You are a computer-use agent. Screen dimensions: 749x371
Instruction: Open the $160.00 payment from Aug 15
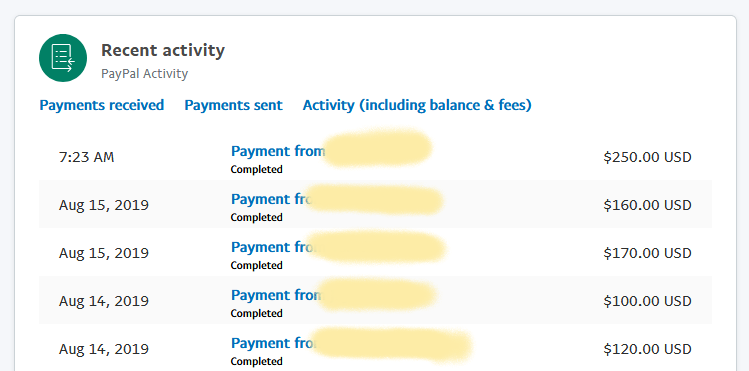click(271, 199)
